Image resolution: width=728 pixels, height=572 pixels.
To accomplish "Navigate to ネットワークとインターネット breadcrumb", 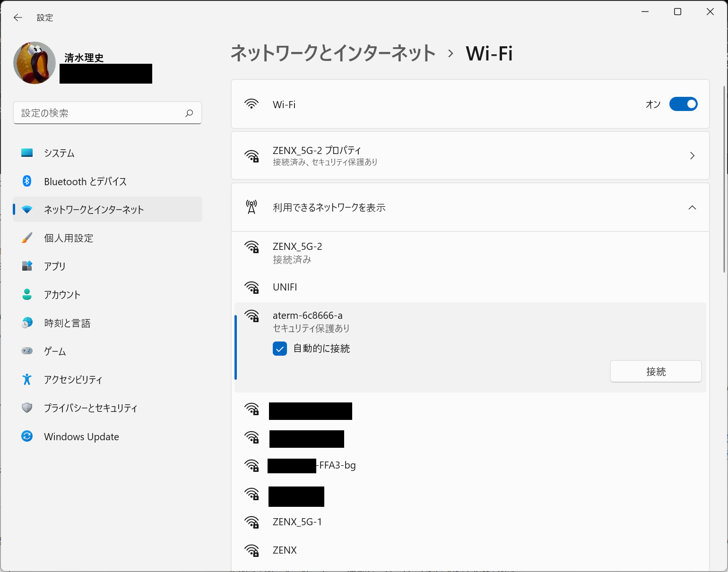I will [x=333, y=53].
